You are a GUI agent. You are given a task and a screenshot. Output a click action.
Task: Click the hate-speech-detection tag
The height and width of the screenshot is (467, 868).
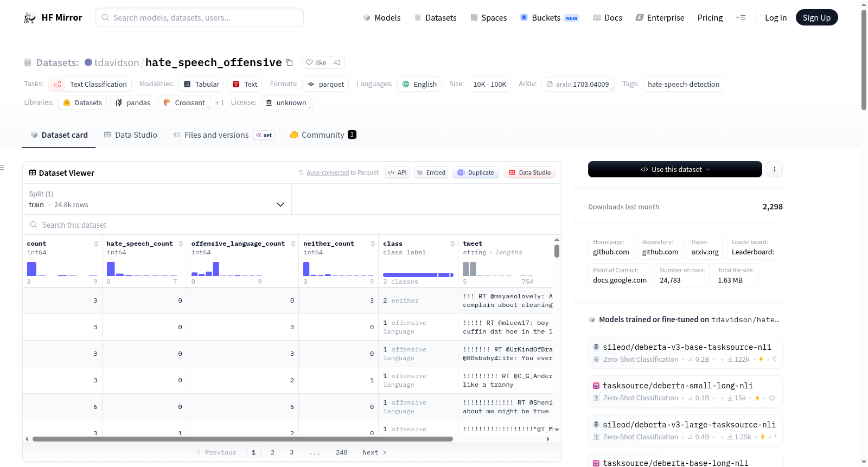(x=684, y=84)
